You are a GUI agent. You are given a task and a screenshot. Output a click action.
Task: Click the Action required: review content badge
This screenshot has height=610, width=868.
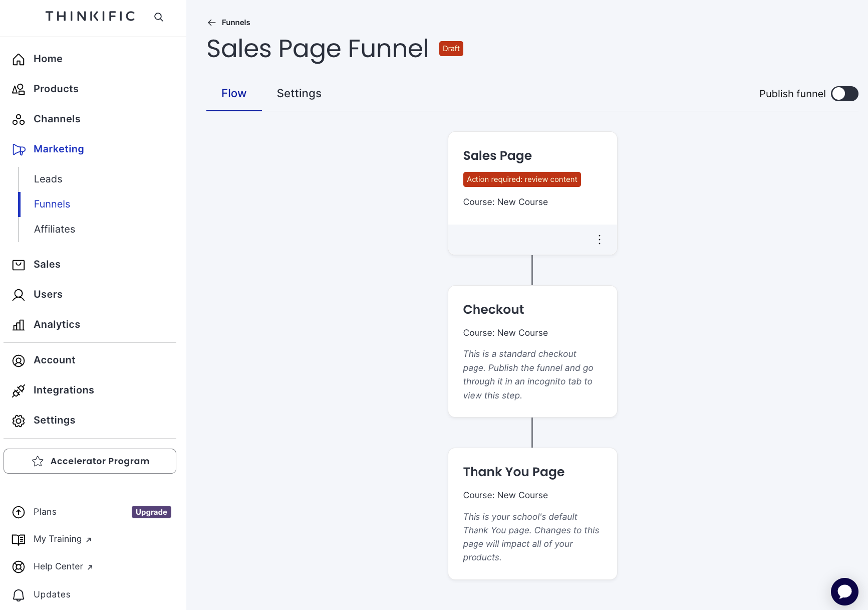tap(522, 179)
